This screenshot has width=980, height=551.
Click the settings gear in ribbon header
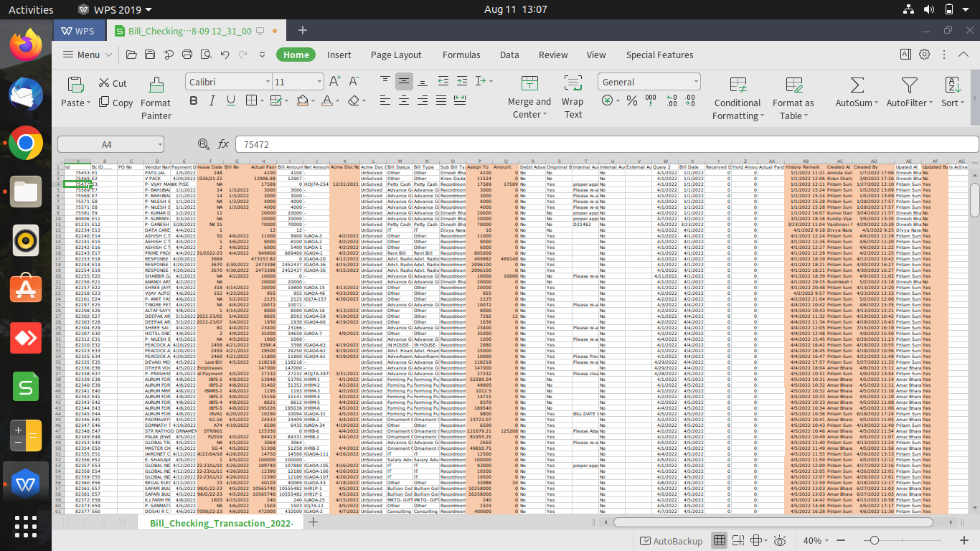coord(924,55)
